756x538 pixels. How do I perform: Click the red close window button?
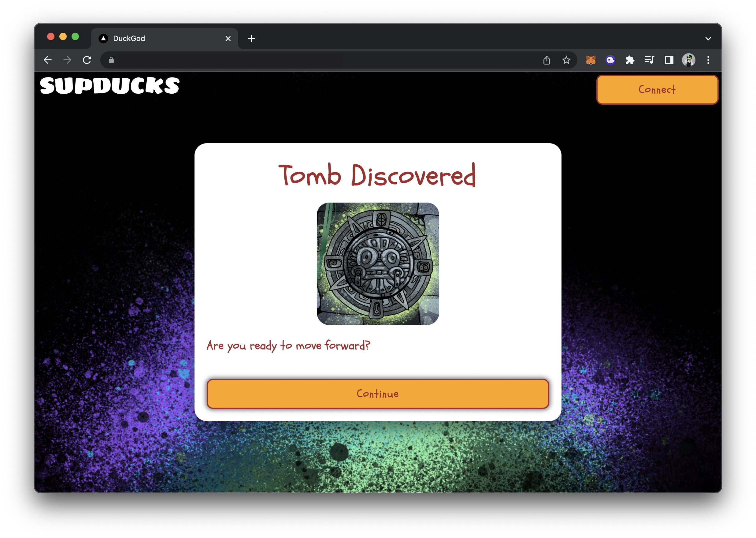point(51,36)
